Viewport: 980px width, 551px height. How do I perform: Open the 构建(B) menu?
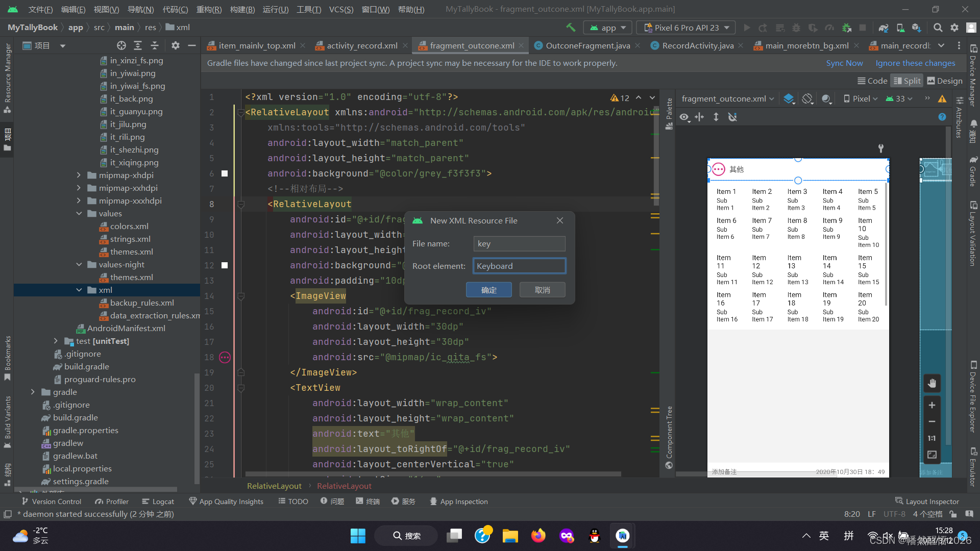(242, 9)
